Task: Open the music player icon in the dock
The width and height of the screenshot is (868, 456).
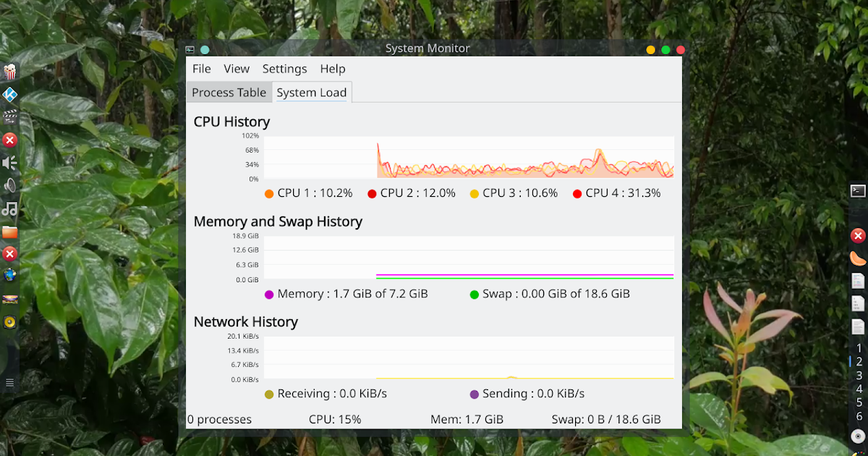Action: tap(11, 209)
